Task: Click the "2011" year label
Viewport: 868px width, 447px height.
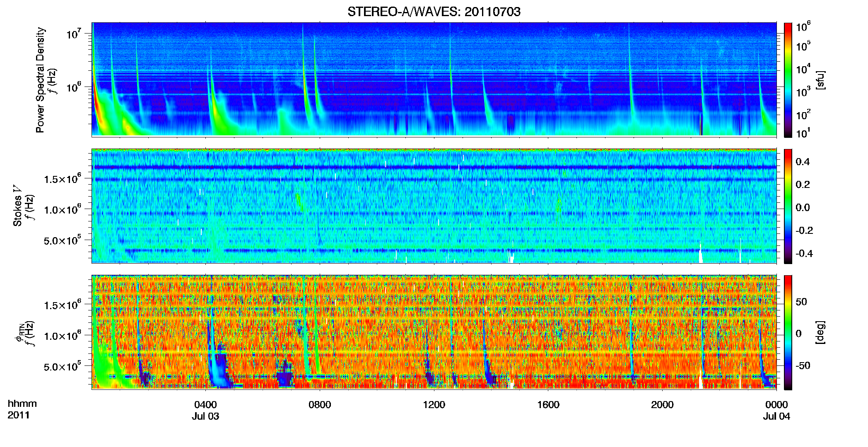Action: tap(19, 415)
